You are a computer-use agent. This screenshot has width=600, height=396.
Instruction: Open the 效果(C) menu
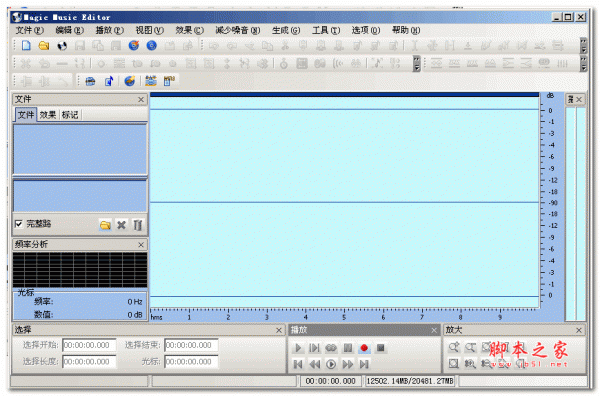(x=189, y=30)
